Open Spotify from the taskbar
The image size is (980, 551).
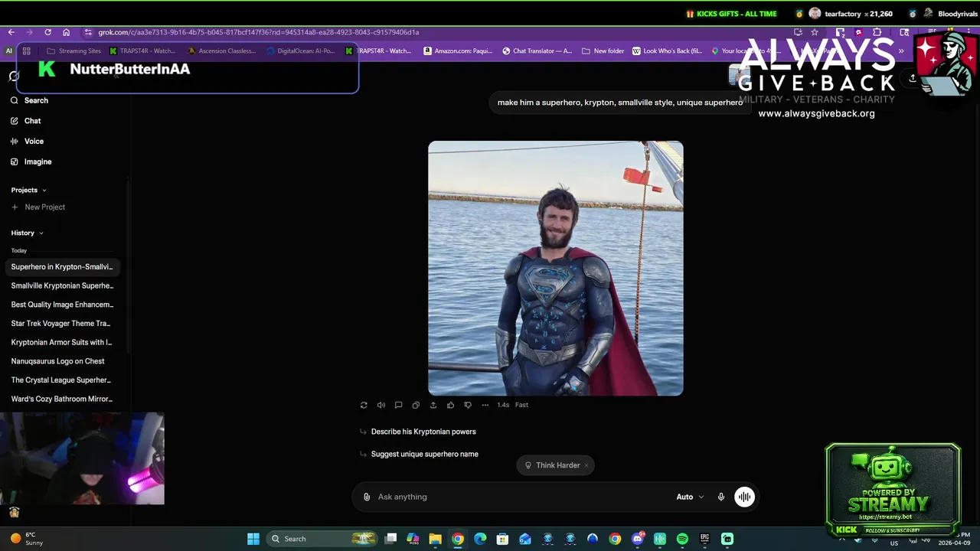(682, 539)
